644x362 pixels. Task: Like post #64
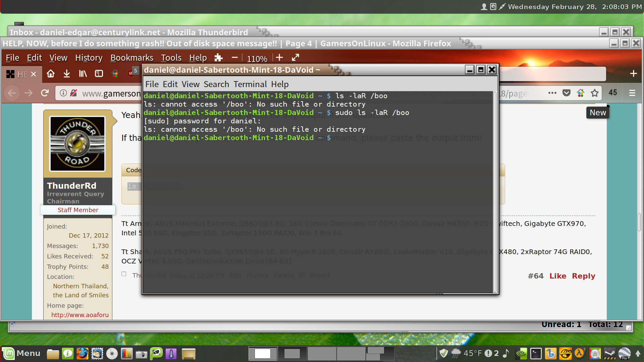[557, 276]
